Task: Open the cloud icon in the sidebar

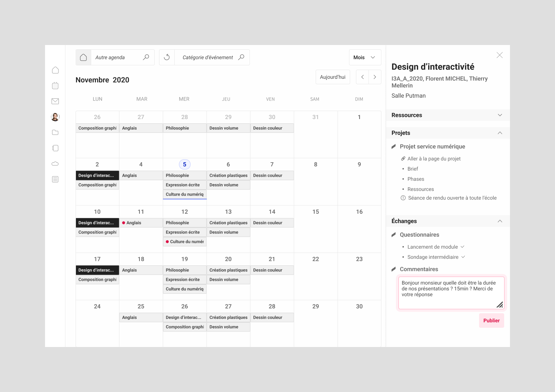Action: [55, 164]
